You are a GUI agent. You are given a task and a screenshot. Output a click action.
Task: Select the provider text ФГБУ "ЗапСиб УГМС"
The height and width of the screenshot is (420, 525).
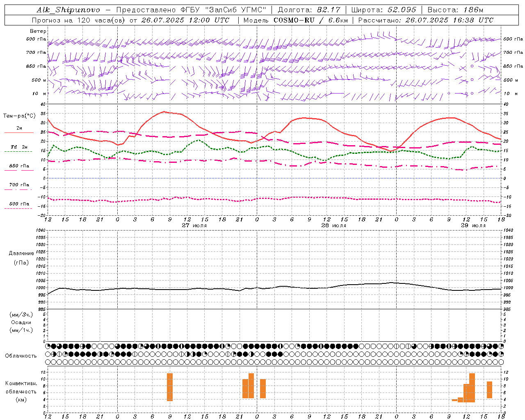point(224,10)
